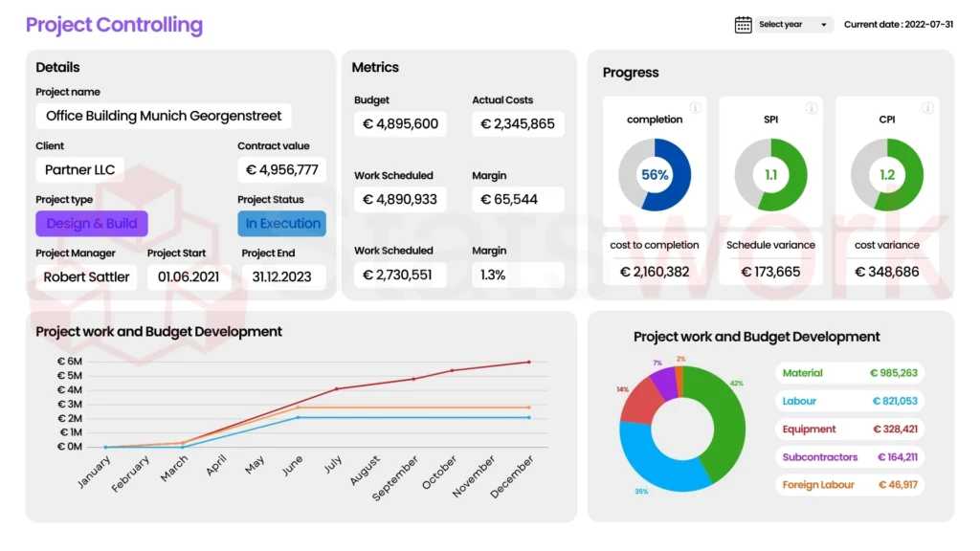The width and height of the screenshot is (980, 551).
Task: Click the work scheduled value € 4,890,933
Action: (x=400, y=200)
